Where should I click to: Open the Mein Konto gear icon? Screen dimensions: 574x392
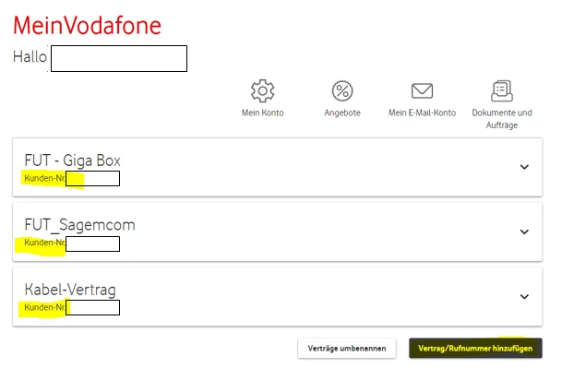point(262,90)
